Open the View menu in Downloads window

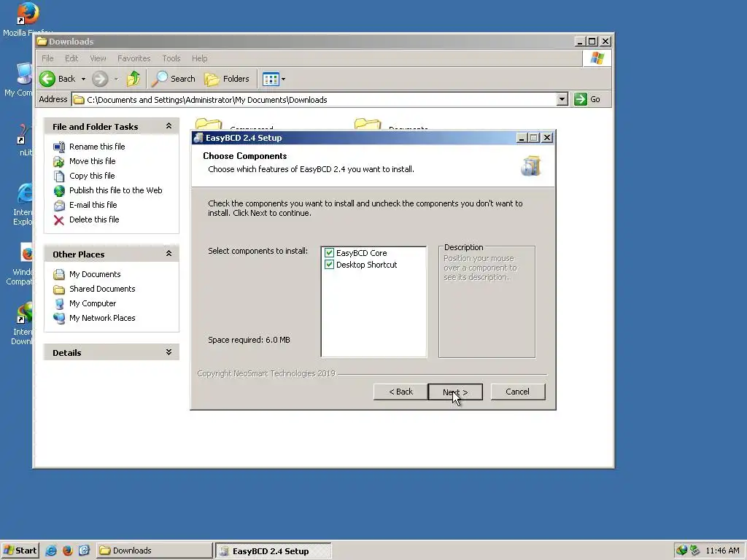point(98,58)
